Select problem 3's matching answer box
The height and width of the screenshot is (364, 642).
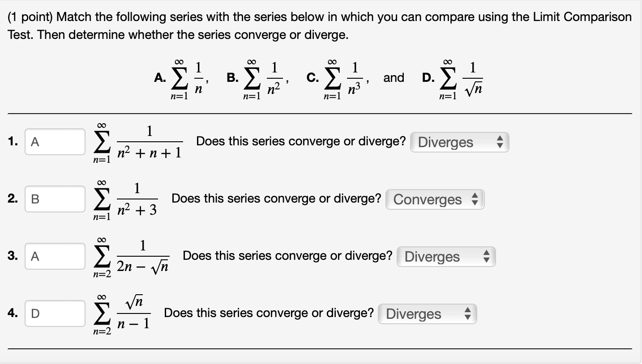point(55,256)
